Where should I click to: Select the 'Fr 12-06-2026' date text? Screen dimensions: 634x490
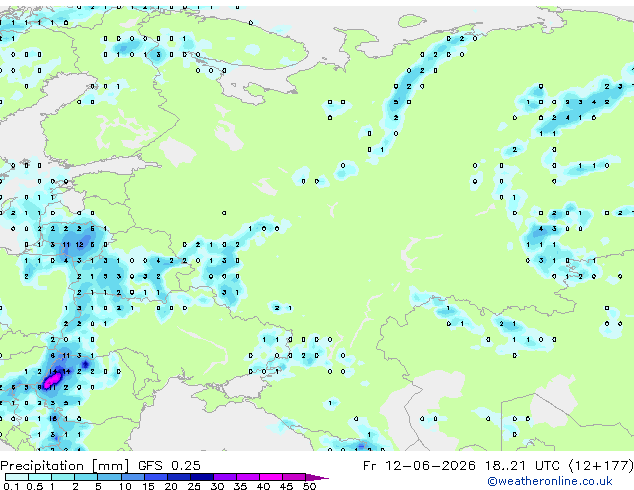click(419, 466)
